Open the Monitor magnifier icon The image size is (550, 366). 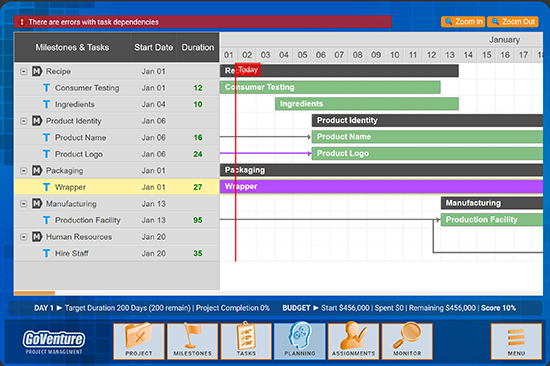coord(407,341)
